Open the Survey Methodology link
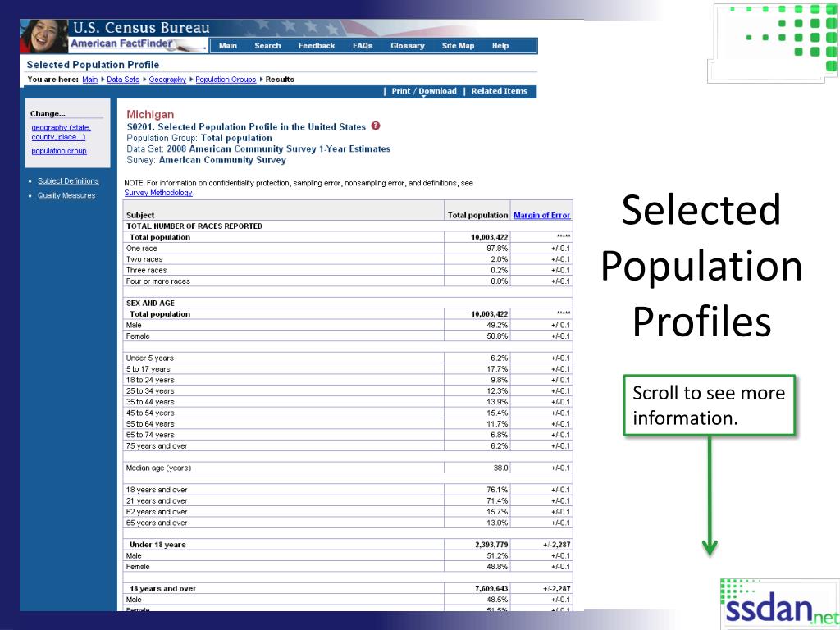The width and height of the screenshot is (840, 630). (x=158, y=193)
